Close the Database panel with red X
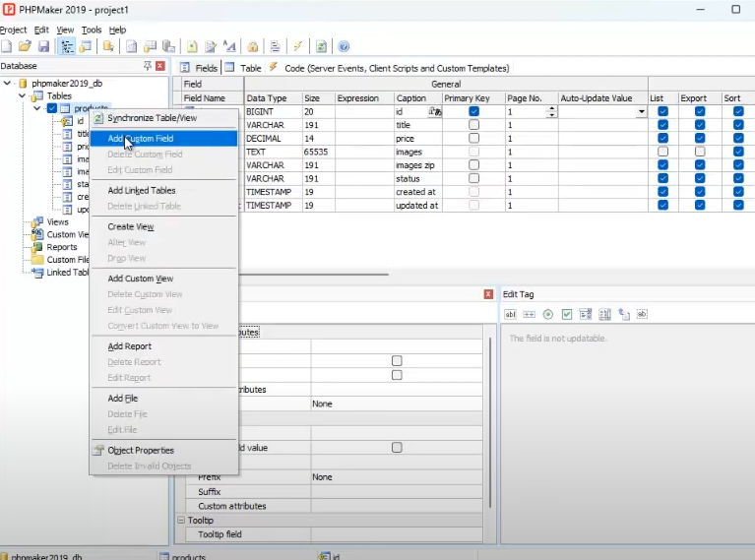 (161, 66)
